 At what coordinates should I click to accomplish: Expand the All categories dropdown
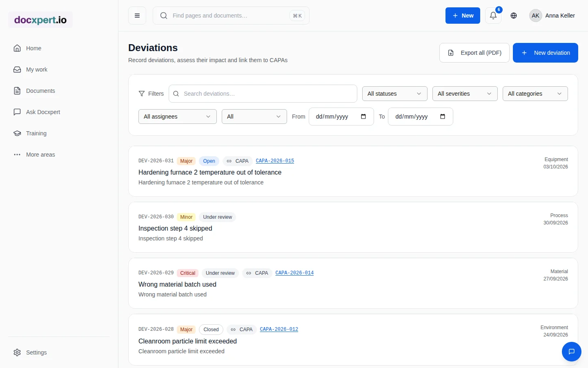click(x=535, y=94)
